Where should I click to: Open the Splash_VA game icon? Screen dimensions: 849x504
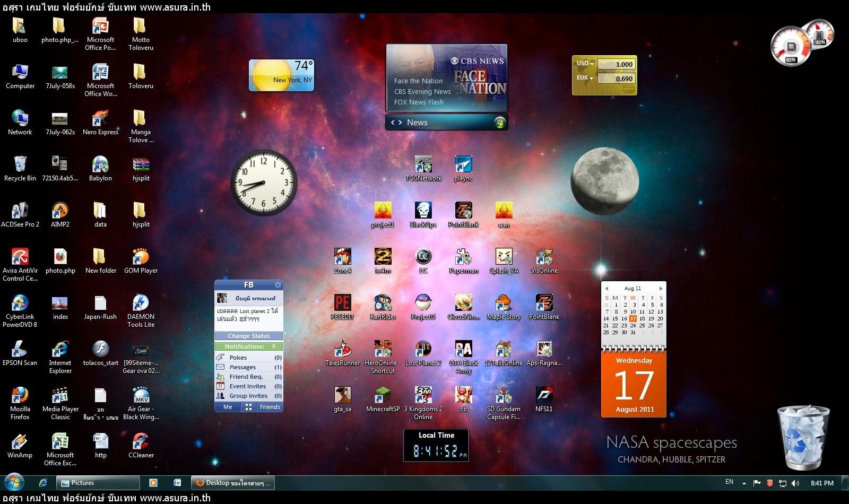[503, 261]
